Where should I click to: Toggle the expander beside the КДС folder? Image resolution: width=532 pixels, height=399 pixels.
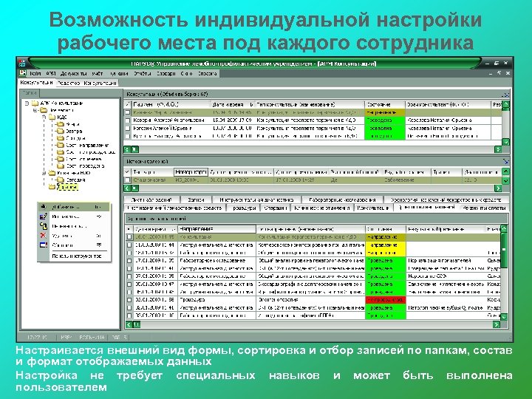pos(44,117)
